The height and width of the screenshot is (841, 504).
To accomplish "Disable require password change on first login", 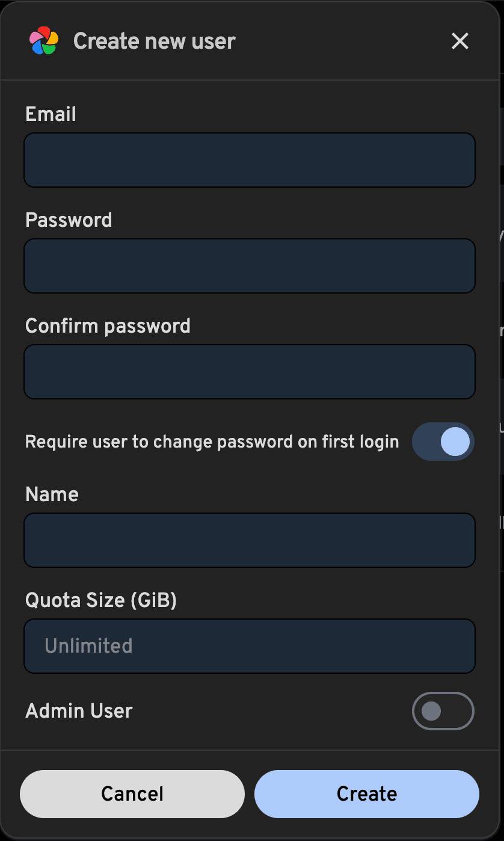I will [443, 441].
